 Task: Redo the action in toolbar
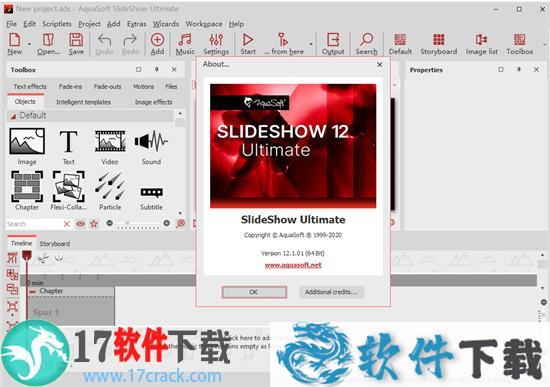point(130,44)
